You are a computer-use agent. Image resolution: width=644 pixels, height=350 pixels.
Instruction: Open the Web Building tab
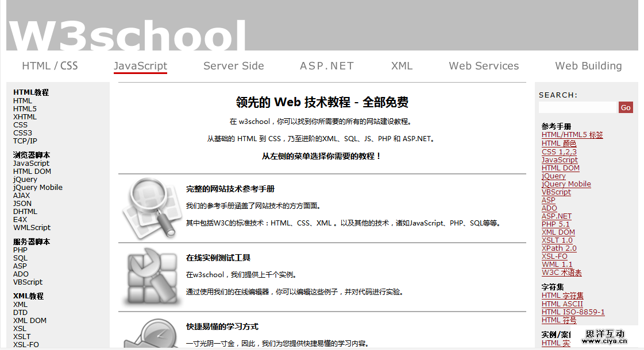pos(588,66)
